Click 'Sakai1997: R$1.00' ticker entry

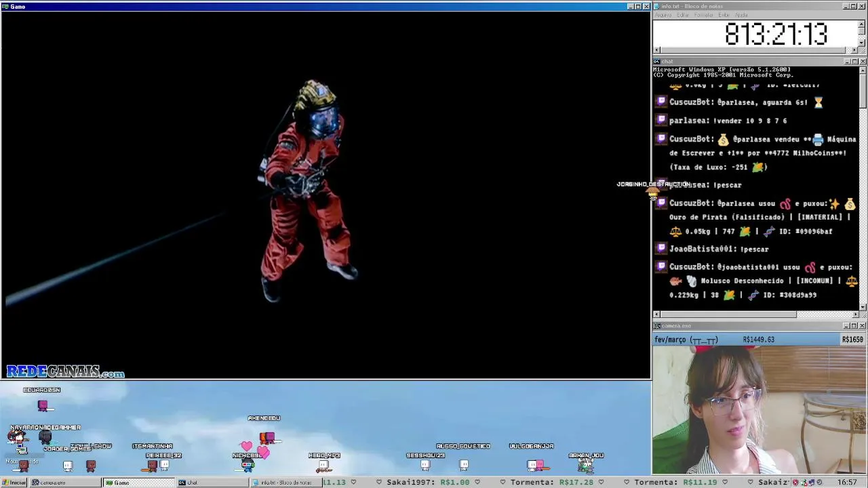[x=429, y=483]
